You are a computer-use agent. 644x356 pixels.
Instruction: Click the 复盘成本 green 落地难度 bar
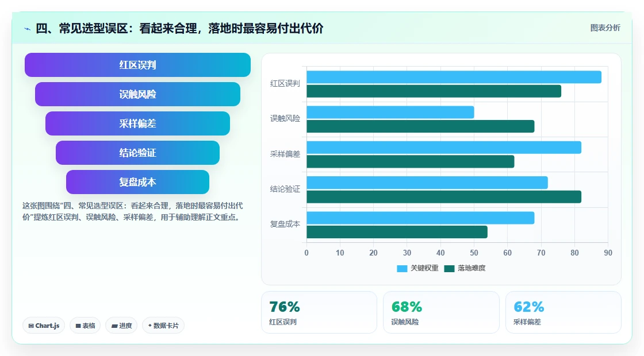[x=397, y=232]
